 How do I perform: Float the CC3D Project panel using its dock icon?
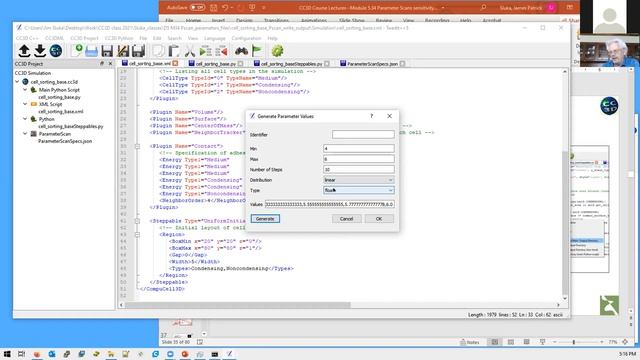tap(102, 64)
